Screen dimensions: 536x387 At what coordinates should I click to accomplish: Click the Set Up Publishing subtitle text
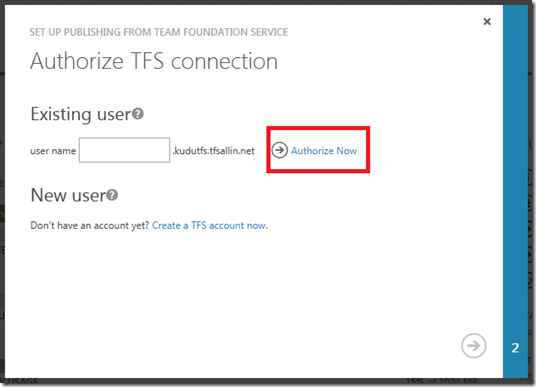pos(159,32)
